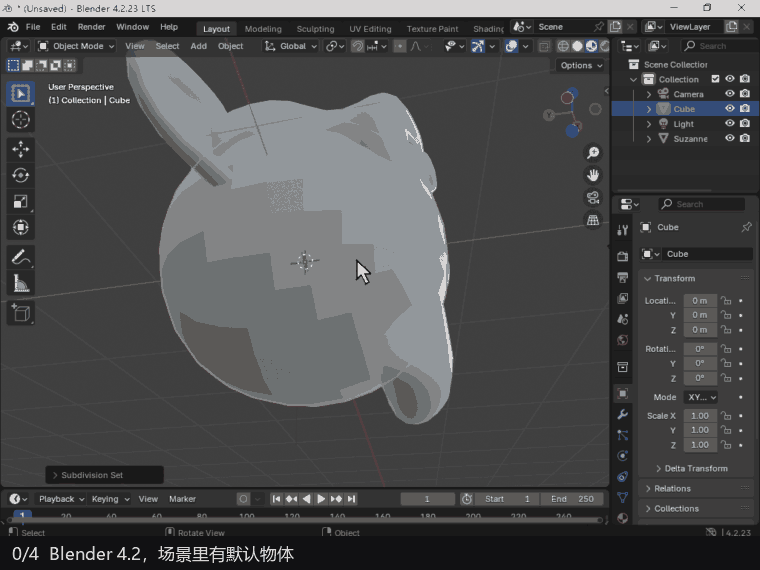
Task: Toggle auto keying record button
Action: 243,499
